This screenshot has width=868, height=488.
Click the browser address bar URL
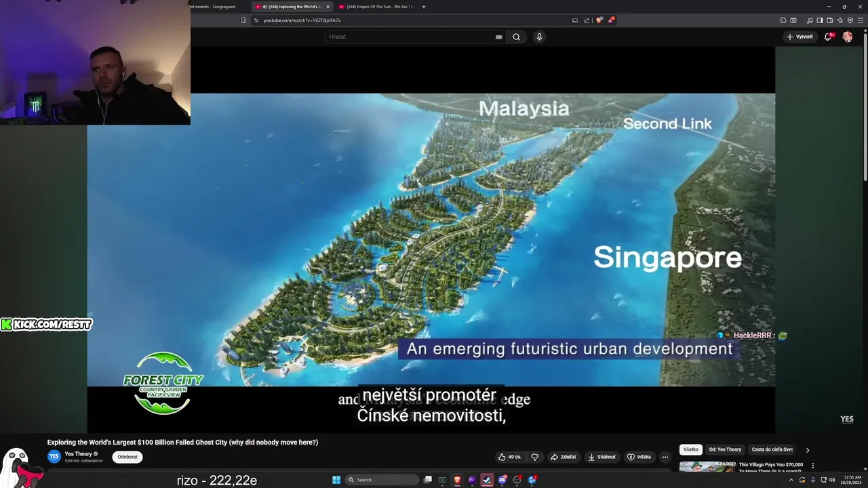tap(302, 20)
